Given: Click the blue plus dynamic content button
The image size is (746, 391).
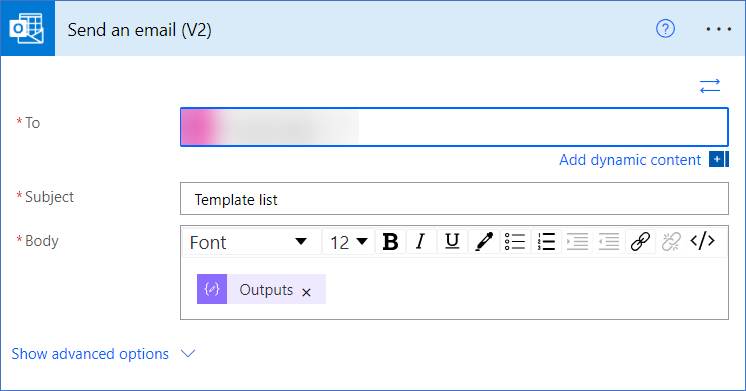Looking at the screenshot, I should pos(718,159).
